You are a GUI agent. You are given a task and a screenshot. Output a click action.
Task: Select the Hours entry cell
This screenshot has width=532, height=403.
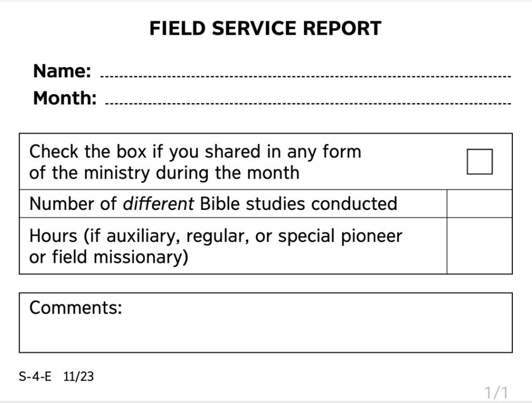click(x=480, y=246)
